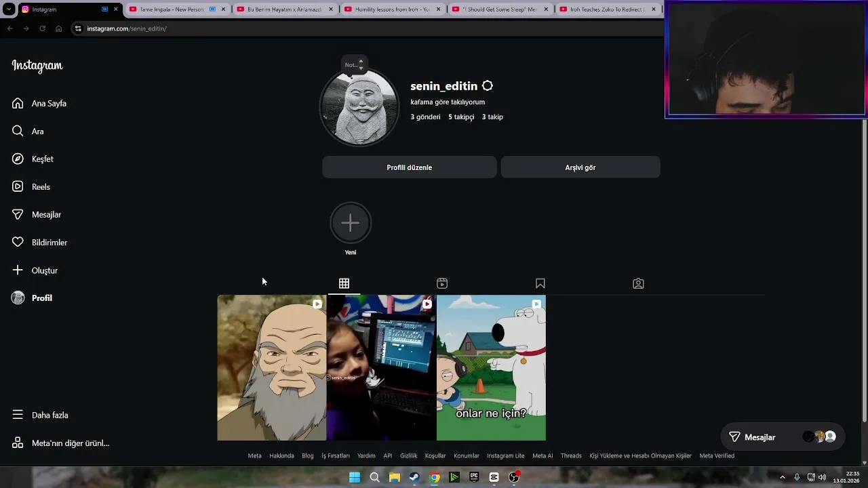Click Meta footer link
Image resolution: width=868 pixels, height=488 pixels.
pos(254,455)
